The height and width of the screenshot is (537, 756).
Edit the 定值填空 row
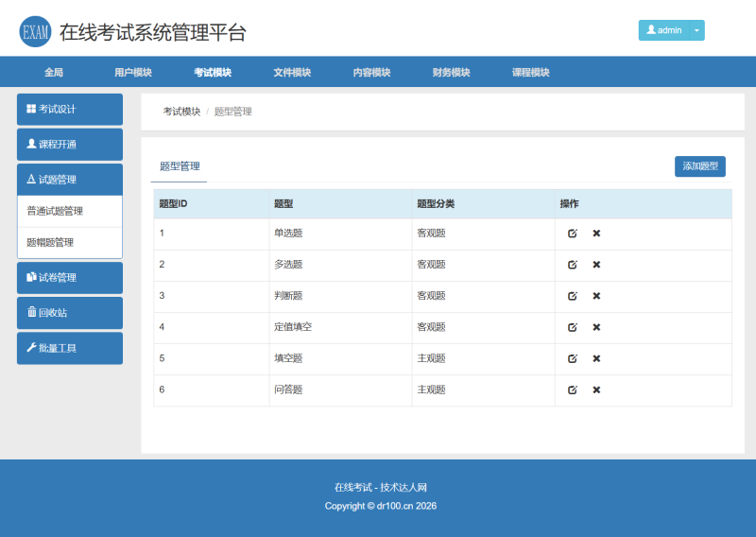[573, 328]
